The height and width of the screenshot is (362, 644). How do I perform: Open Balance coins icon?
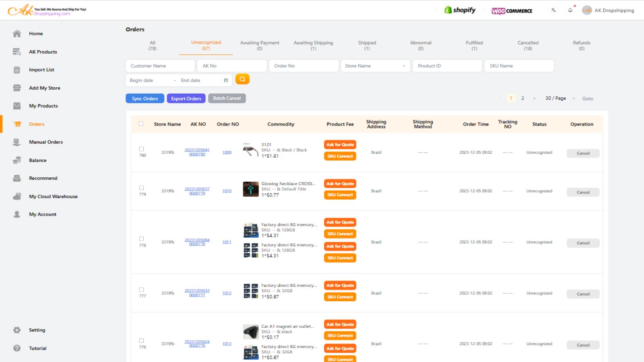[17, 160]
